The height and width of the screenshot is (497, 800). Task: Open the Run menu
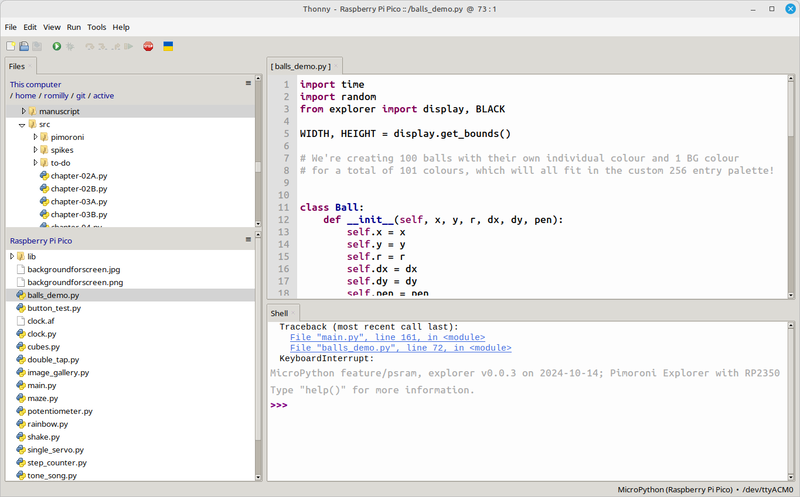74,27
